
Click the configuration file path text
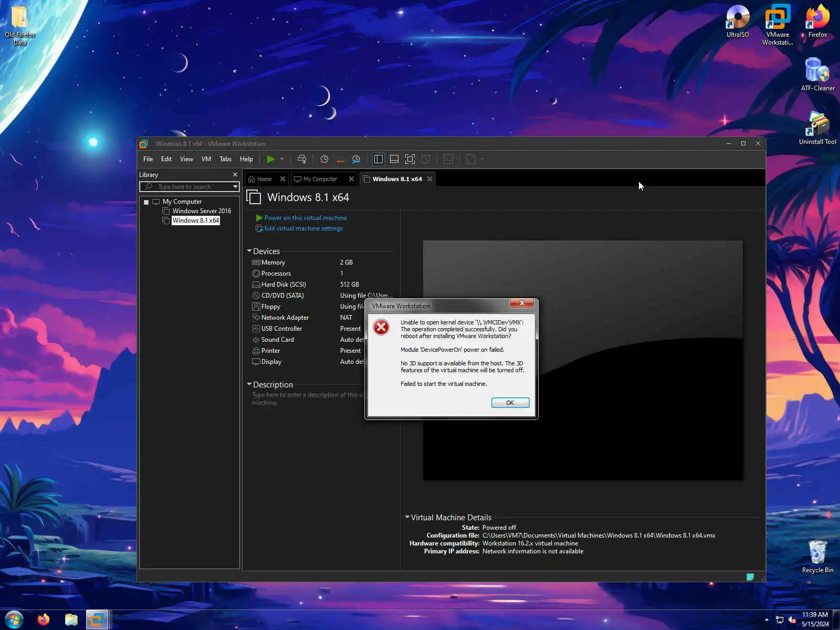(x=599, y=535)
